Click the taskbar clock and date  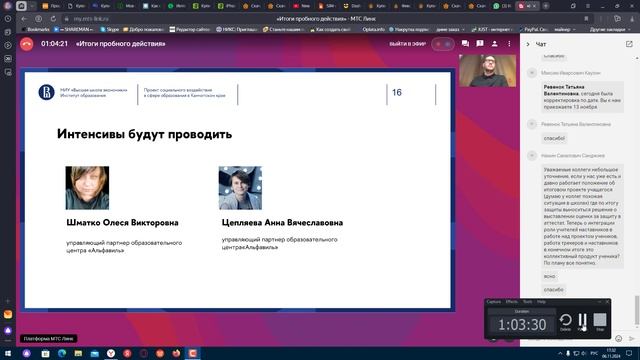tap(611, 353)
